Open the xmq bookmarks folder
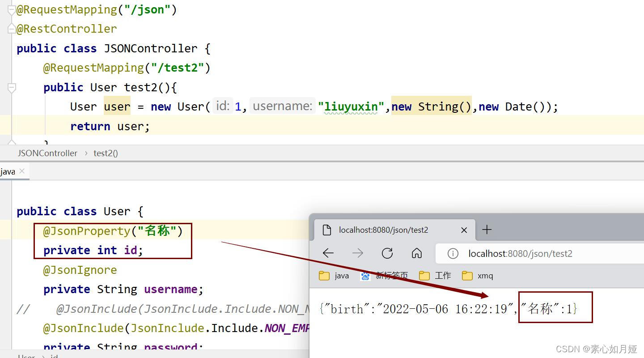This screenshot has width=644, height=358. coord(478,276)
